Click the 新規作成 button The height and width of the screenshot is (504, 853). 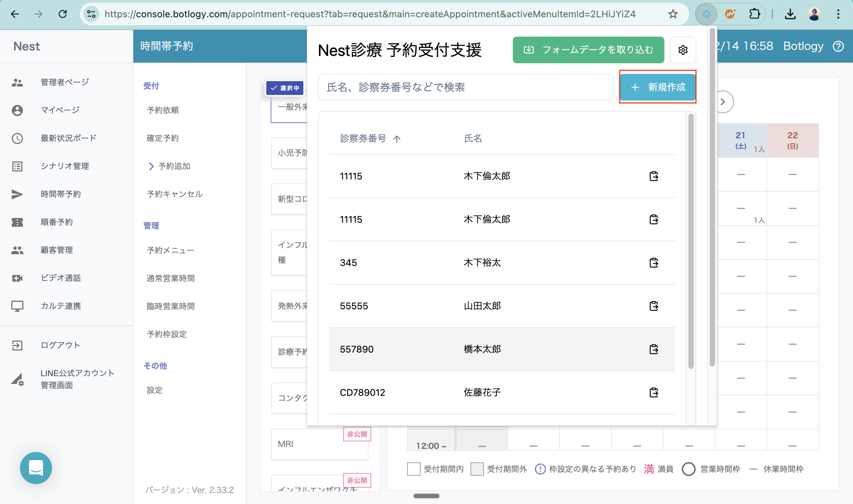(657, 87)
